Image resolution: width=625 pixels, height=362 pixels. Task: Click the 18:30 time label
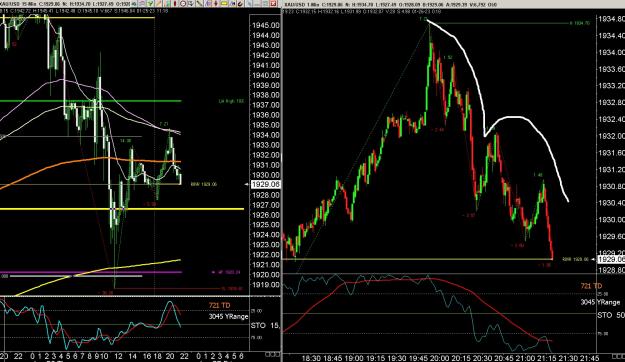click(311, 358)
